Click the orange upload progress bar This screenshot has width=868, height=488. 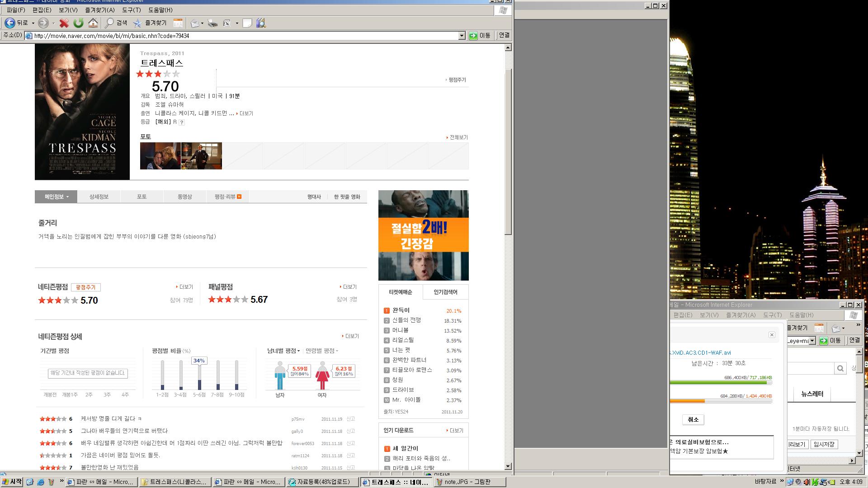tap(721, 401)
